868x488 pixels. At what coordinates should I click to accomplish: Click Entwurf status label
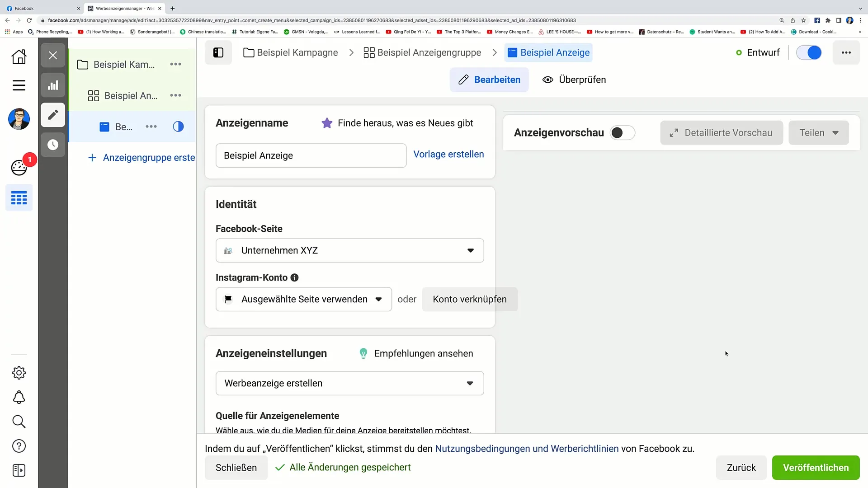(763, 52)
